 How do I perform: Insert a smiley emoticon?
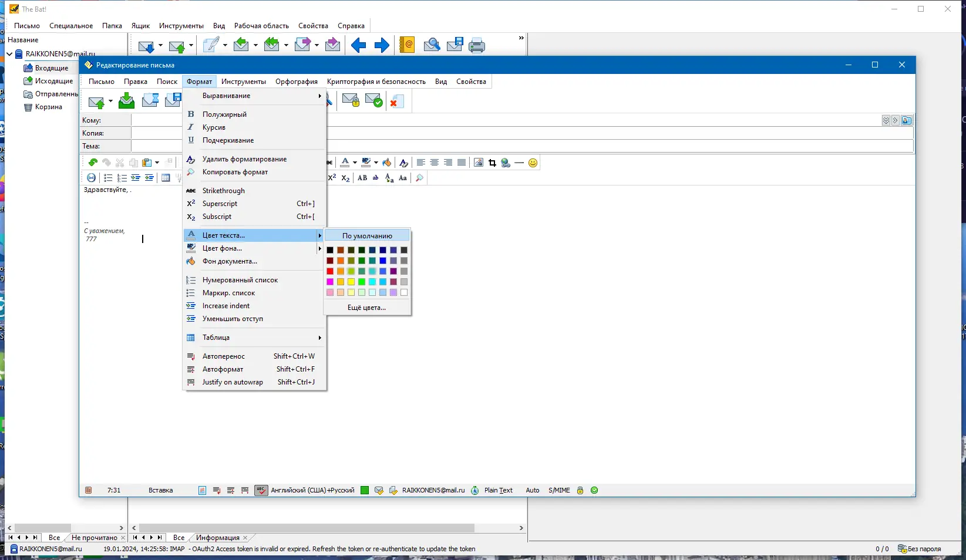[x=533, y=163]
